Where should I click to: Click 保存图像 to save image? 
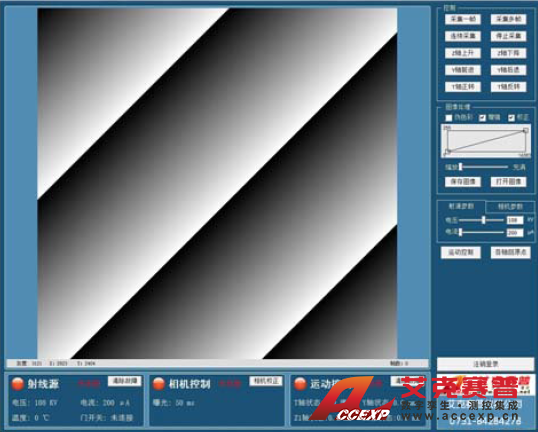coord(463,182)
